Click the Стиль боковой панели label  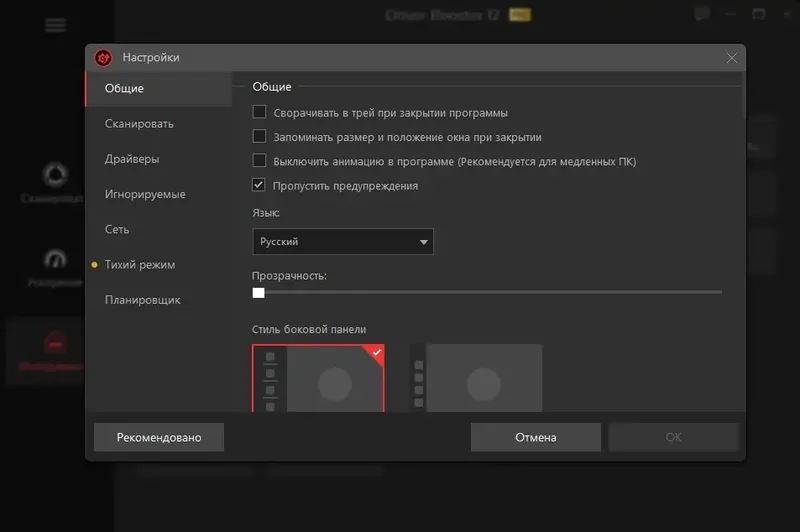coord(309,330)
